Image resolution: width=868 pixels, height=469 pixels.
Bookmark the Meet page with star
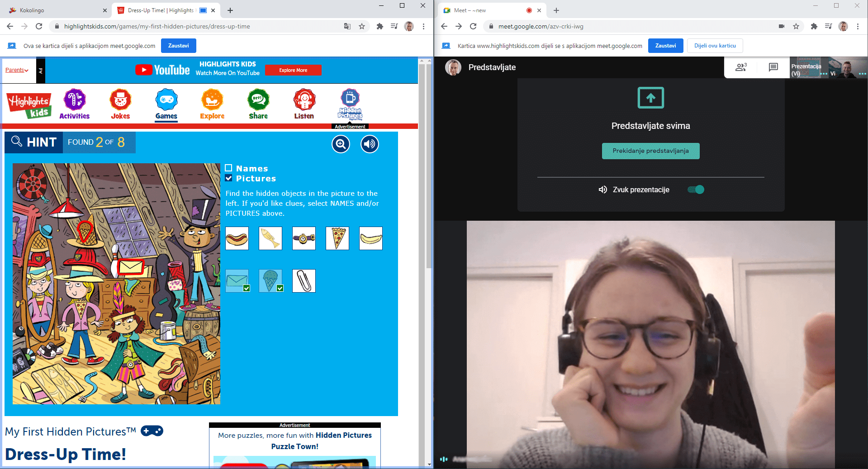pyautogui.click(x=796, y=26)
